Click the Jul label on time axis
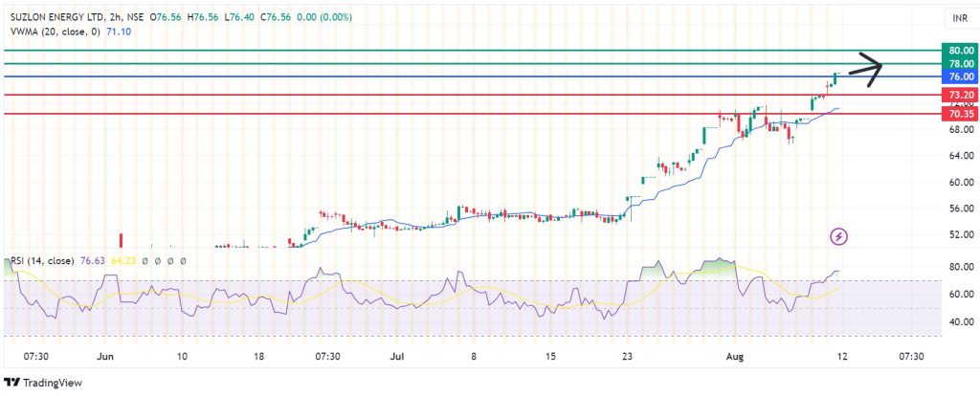The width and height of the screenshot is (980, 396). click(396, 357)
